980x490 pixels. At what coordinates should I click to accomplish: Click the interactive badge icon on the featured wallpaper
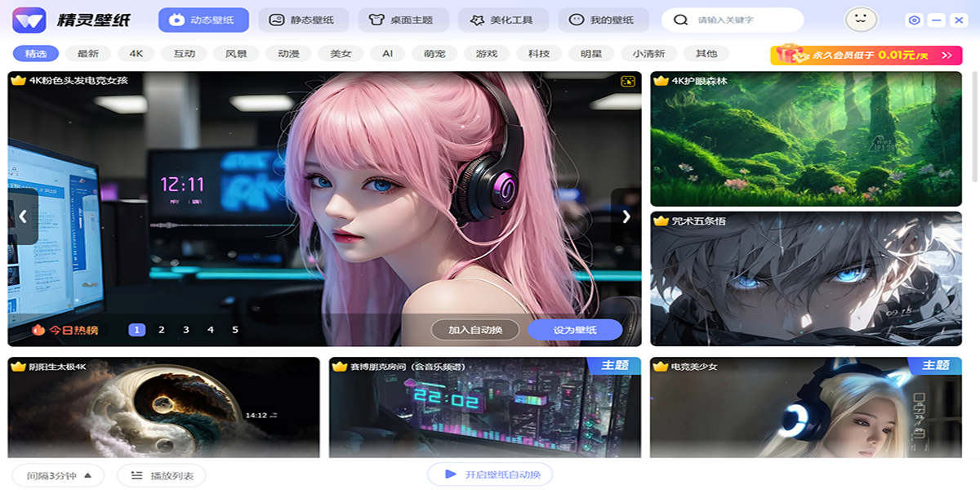click(x=627, y=81)
